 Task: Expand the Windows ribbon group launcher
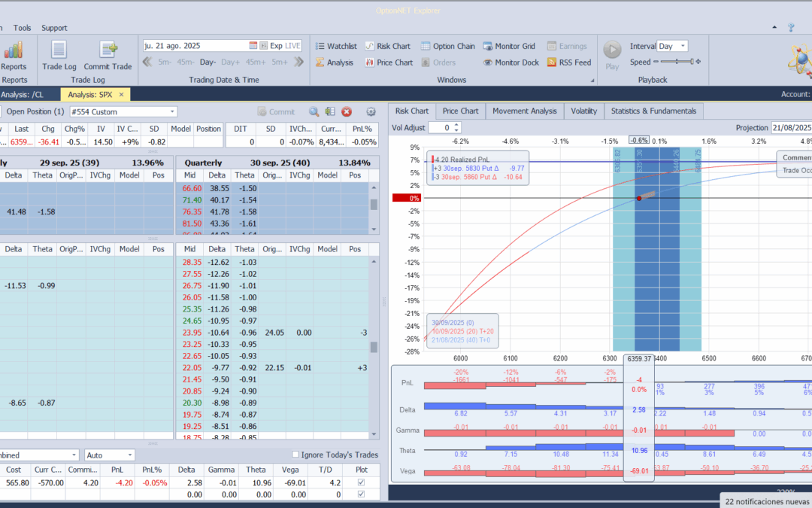coord(592,81)
